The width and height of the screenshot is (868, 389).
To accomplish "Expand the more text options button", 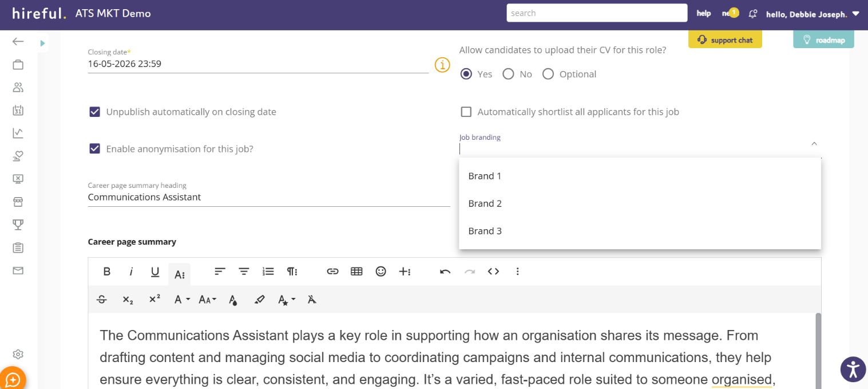I will pos(180,274).
